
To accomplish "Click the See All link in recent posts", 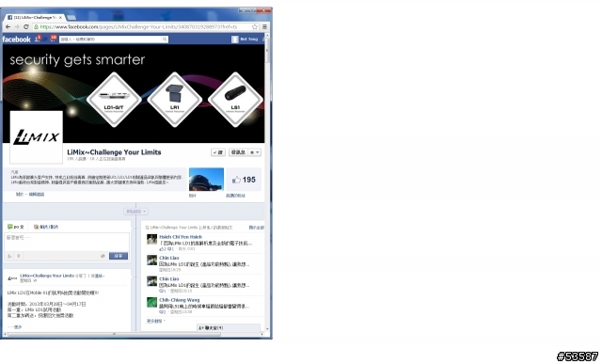I will [x=256, y=228].
